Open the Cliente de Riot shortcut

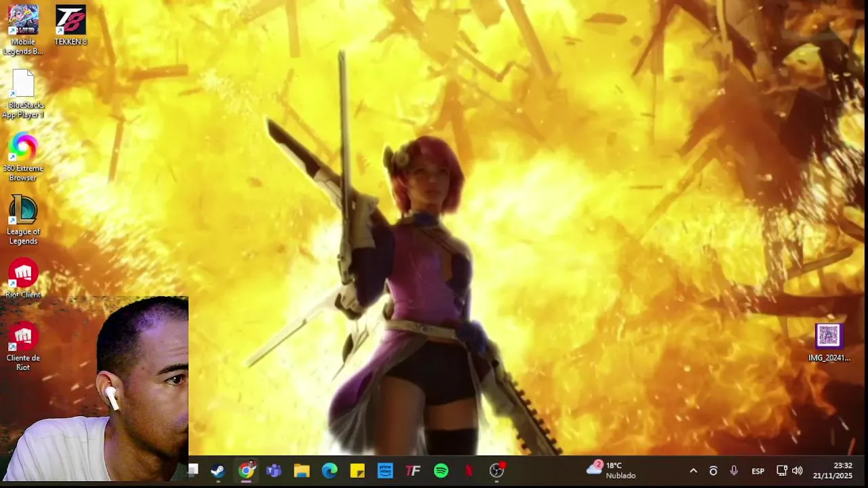[23, 346]
